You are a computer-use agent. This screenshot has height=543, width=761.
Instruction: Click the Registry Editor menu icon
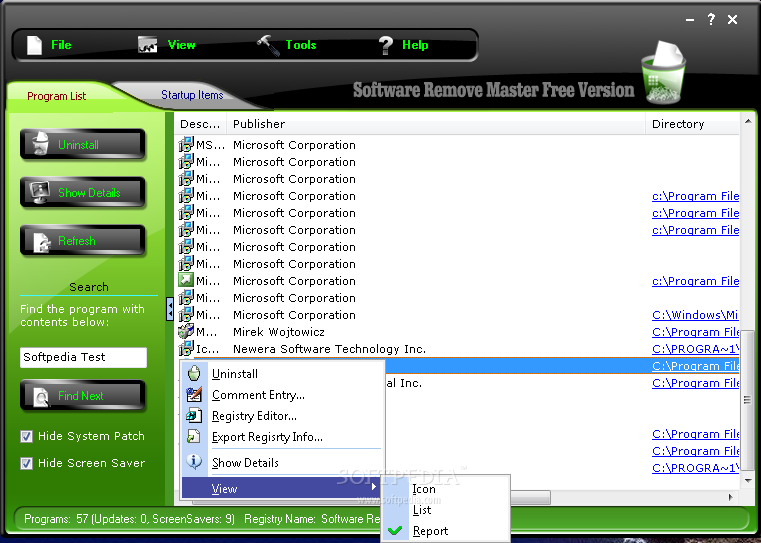[194, 415]
